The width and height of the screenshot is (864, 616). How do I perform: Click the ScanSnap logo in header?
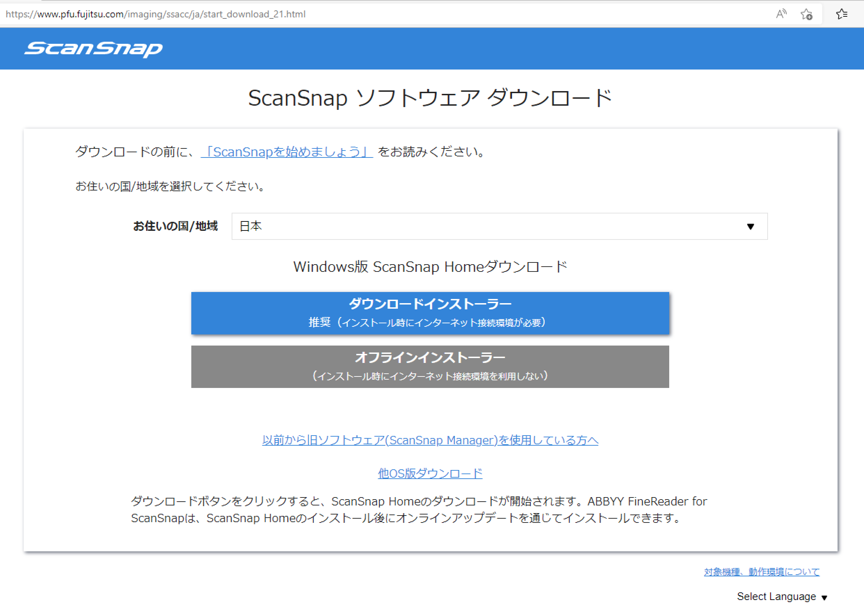[93, 49]
